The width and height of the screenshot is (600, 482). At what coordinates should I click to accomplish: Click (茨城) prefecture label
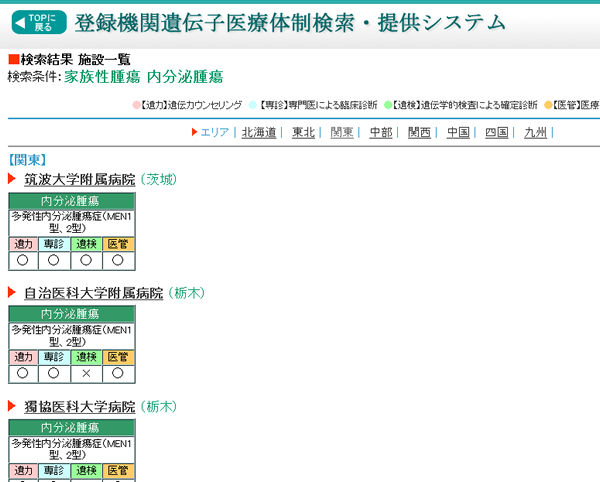click(158, 179)
